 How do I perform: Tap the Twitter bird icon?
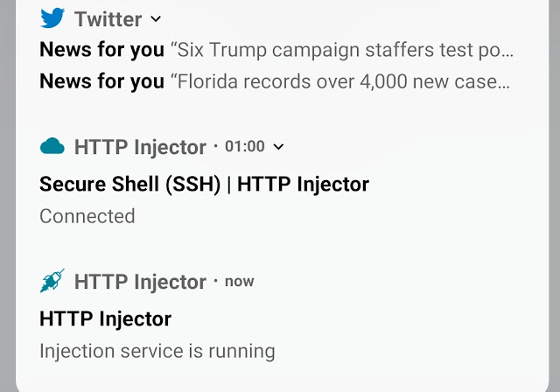52,17
